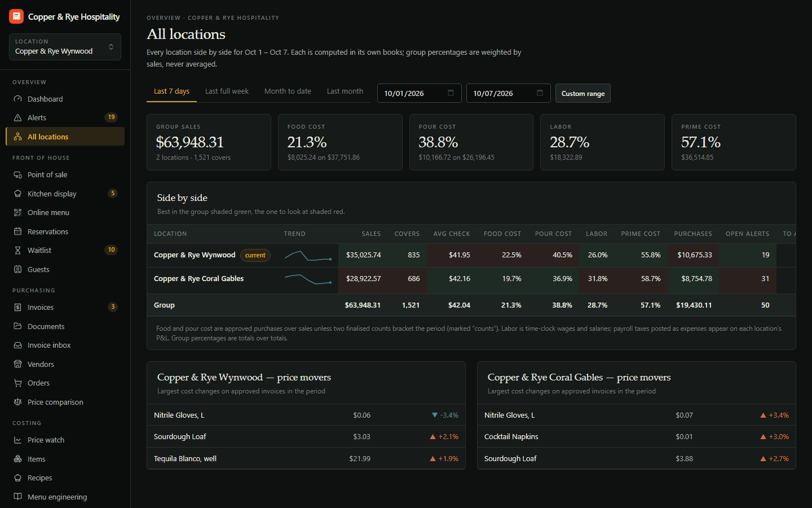812x508 pixels.
Task: Switch to the Month to date tab
Action: point(288,91)
